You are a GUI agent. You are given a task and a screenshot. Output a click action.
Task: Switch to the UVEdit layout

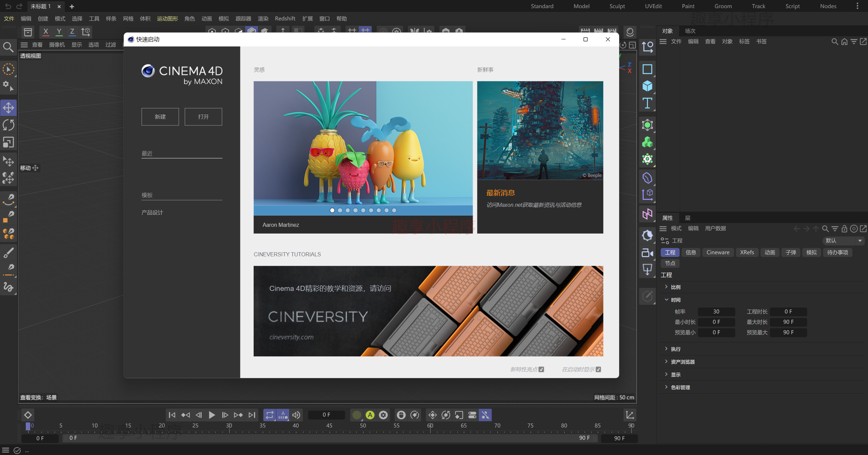click(x=653, y=6)
